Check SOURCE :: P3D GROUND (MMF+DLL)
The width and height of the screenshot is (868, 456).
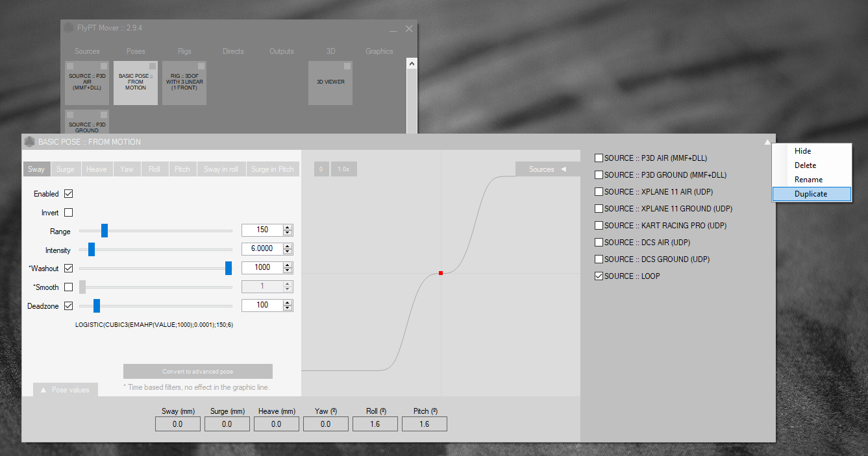tap(599, 175)
